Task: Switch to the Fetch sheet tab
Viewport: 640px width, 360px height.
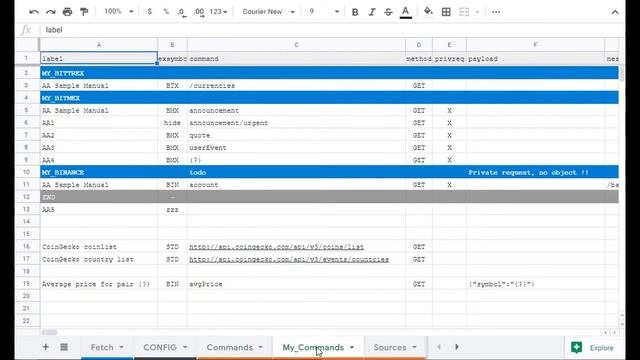Action: pos(102,347)
